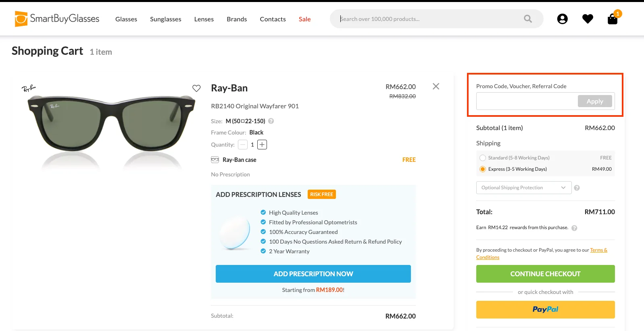The image size is (644, 331).
Task: Click the M (50-22-150) size value
Action: pyautogui.click(x=246, y=121)
